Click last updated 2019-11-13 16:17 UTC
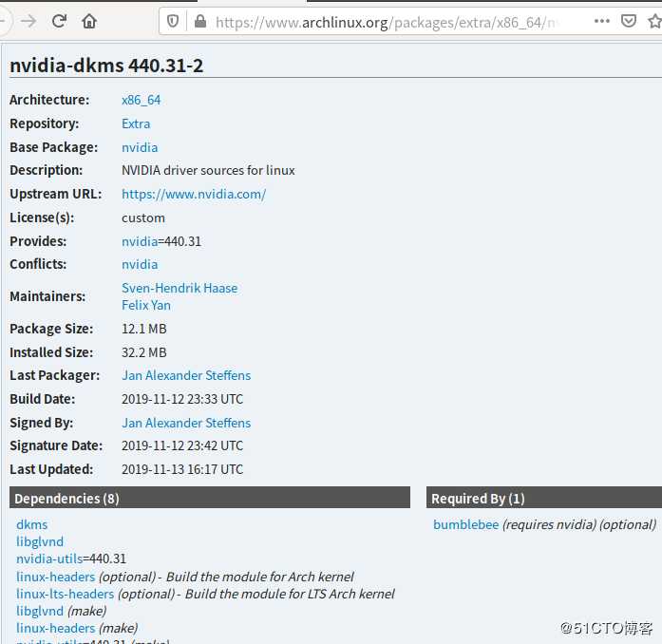 tap(182, 469)
